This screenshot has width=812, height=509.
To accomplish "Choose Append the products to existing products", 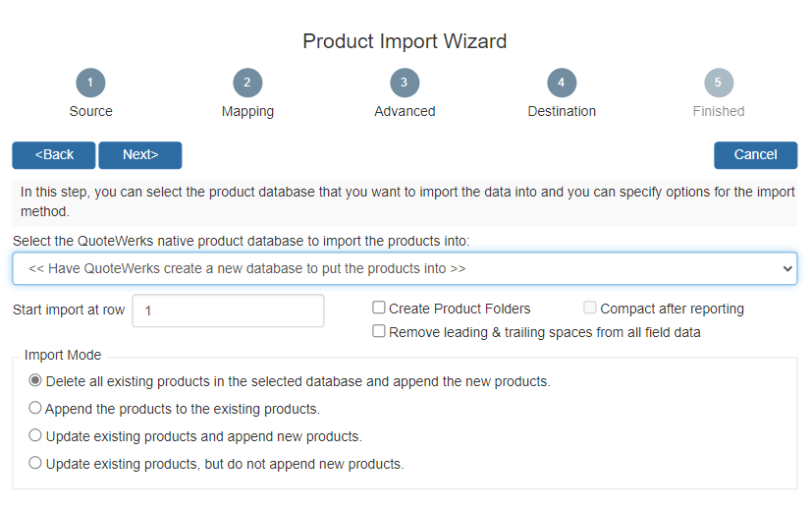I will coord(35,409).
